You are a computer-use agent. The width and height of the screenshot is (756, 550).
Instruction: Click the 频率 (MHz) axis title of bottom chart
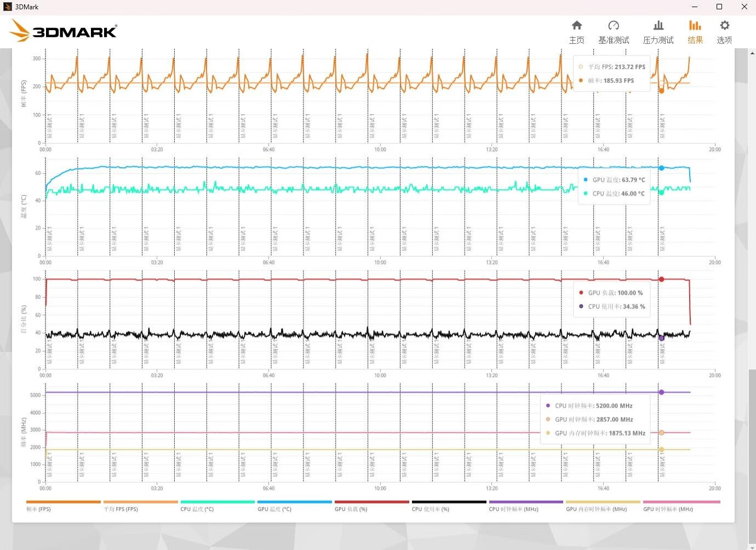point(24,433)
